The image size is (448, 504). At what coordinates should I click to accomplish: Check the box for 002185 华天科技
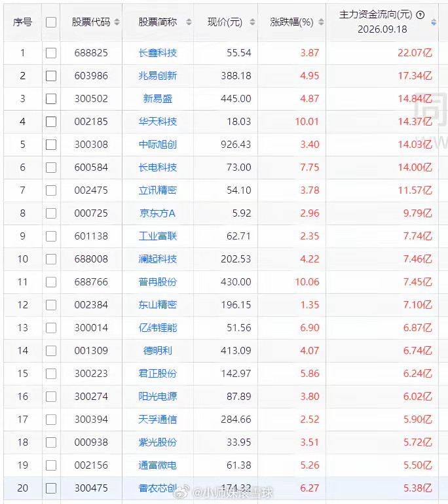pyautogui.click(x=51, y=122)
